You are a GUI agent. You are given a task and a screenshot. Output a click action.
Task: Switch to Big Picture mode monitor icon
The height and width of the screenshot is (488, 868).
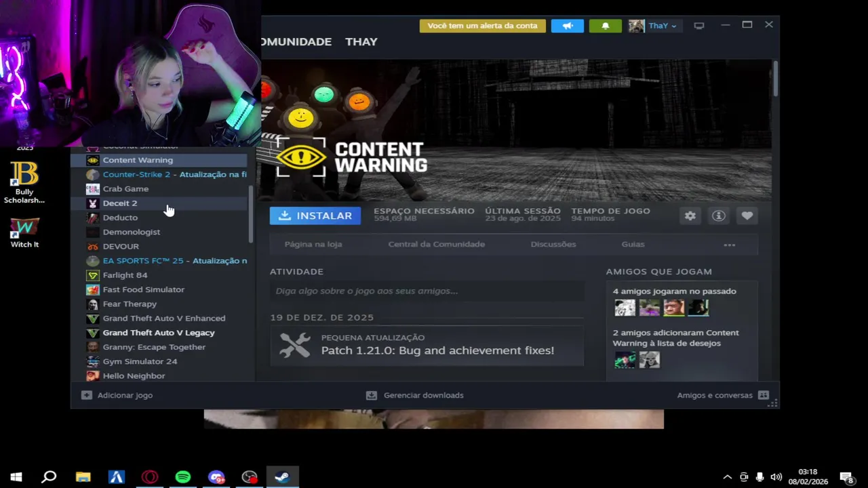(699, 26)
